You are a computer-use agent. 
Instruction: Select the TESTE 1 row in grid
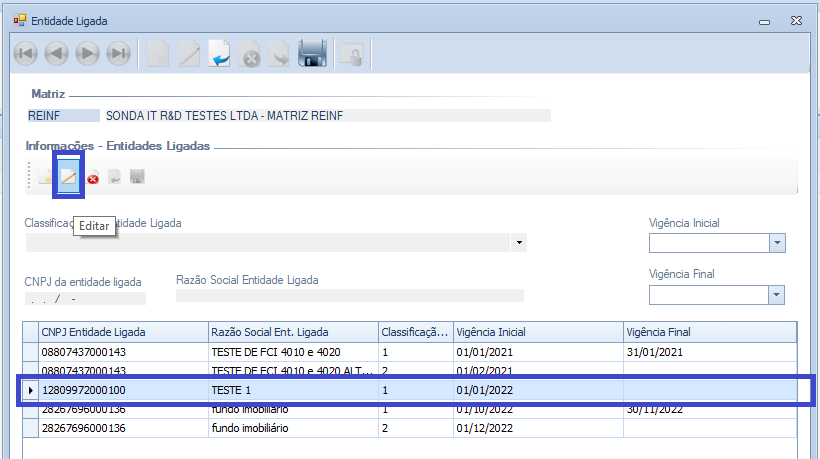[x=300, y=390]
